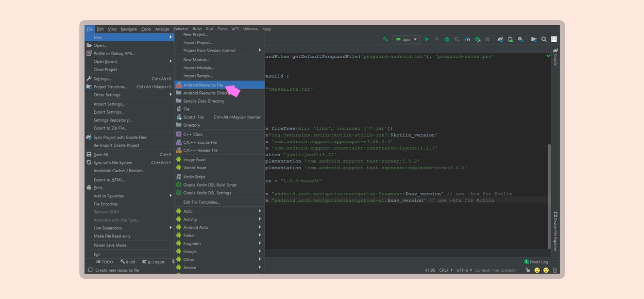The width and height of the screenshot is (644, 299).
Task: Open the Build tool window tab
Action: 128,262
